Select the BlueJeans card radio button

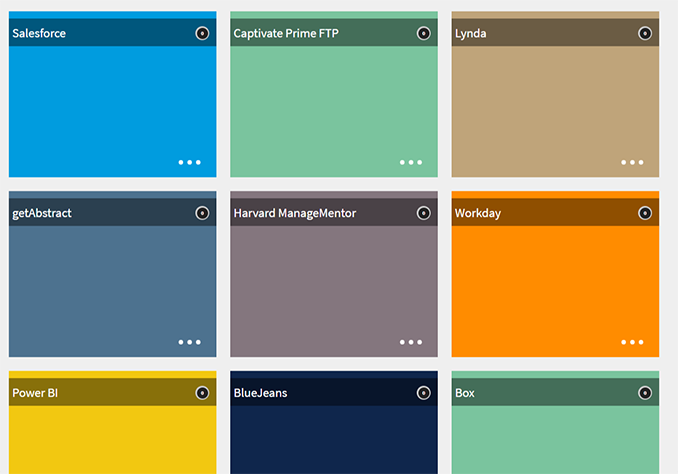[423, 393]
